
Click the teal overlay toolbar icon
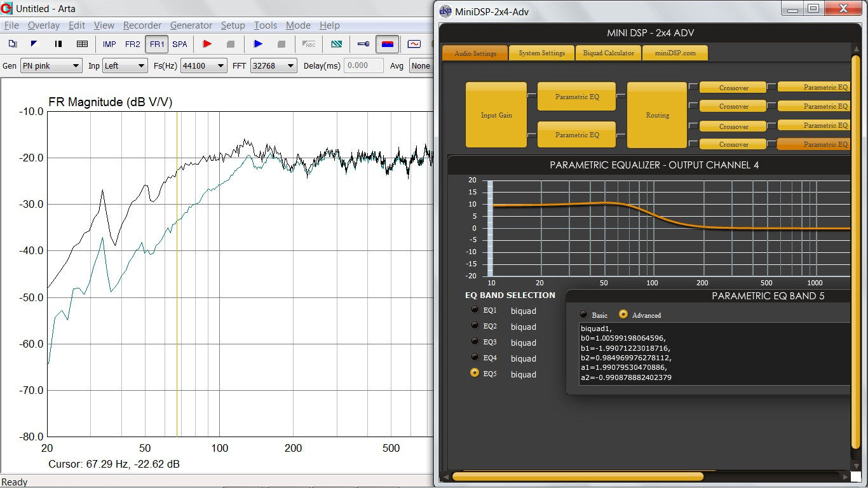coord(336,44)
